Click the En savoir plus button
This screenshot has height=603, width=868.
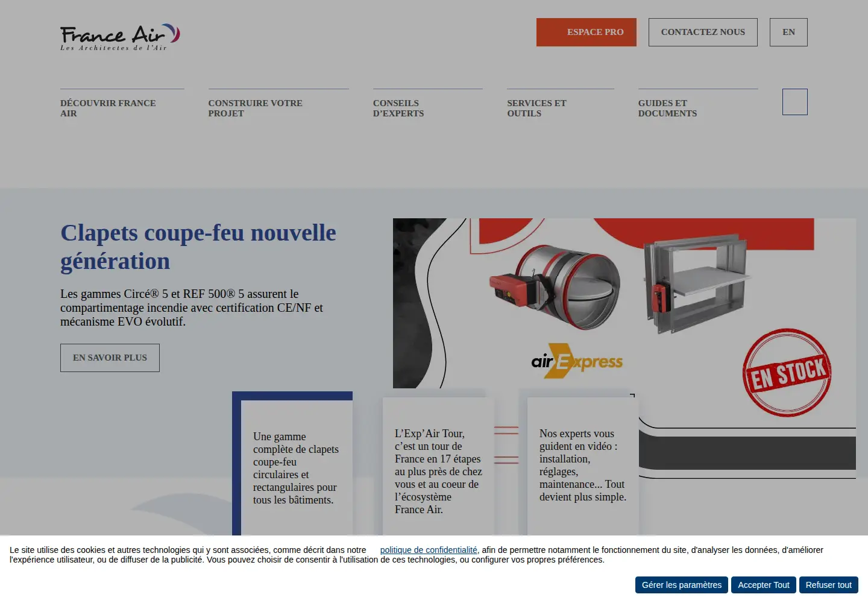point(110,358)
